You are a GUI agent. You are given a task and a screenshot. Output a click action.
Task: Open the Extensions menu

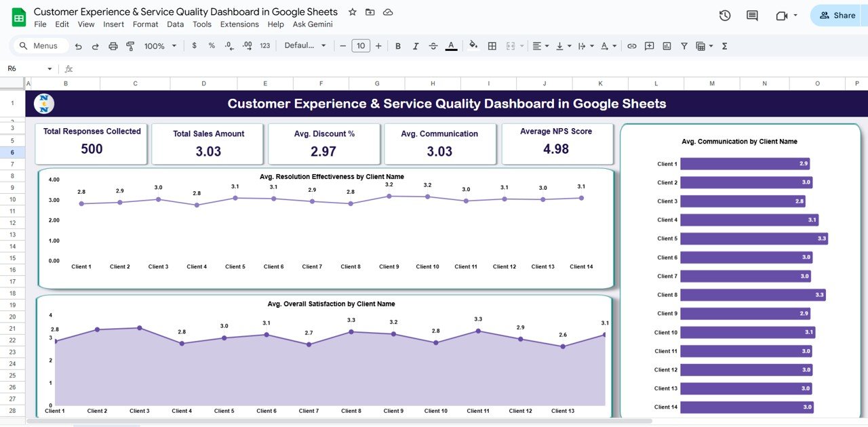click(x=239, y=24)
